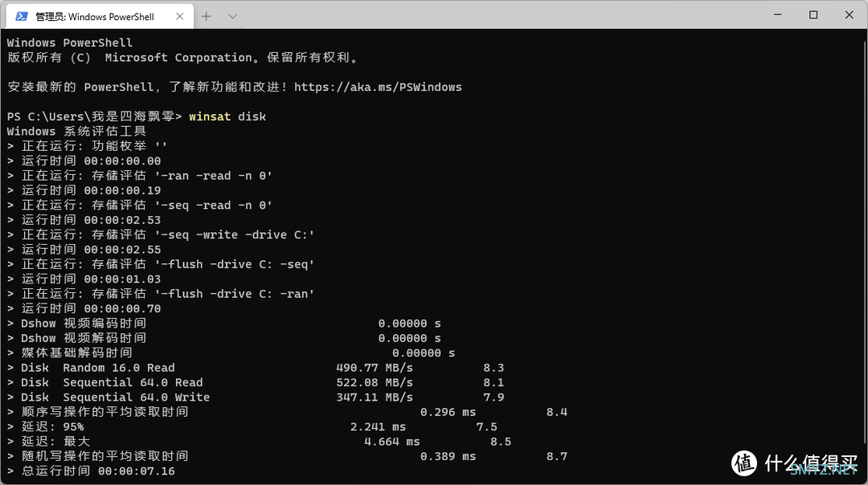Click the '522.08 MB/s' sequential read value

(375, 383)
